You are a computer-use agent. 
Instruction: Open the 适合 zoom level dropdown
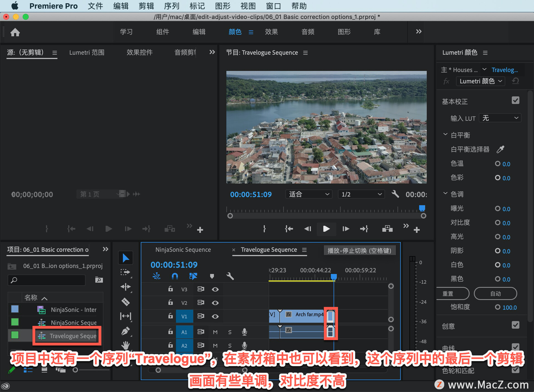(309, 194)
